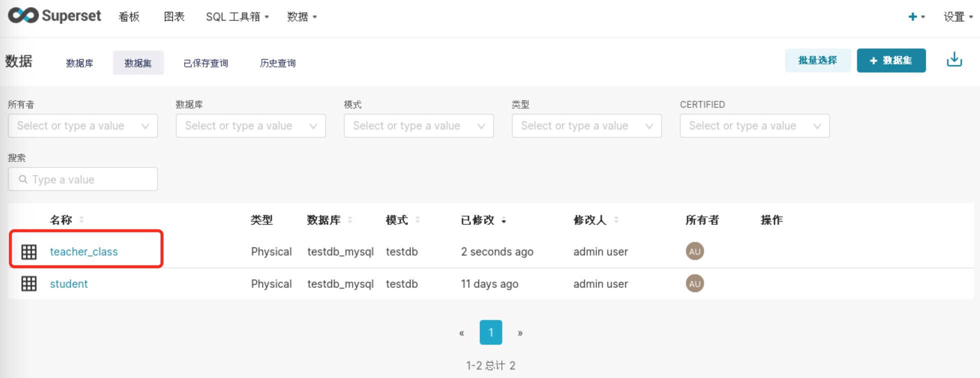Click the AU owner avatar in teacher_class row
Screen dimensions: 980x378
pos(694,251)
